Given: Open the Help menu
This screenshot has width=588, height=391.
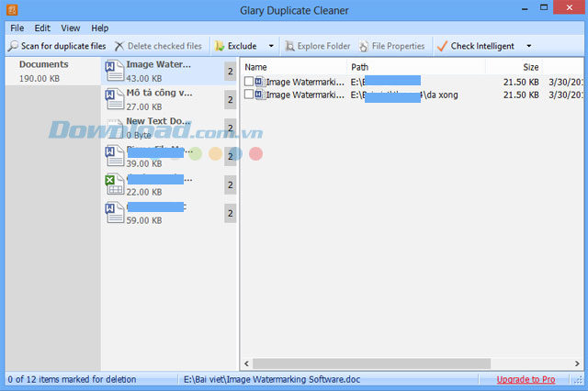Looking at the screenshot, I should [x=100, y=28].
